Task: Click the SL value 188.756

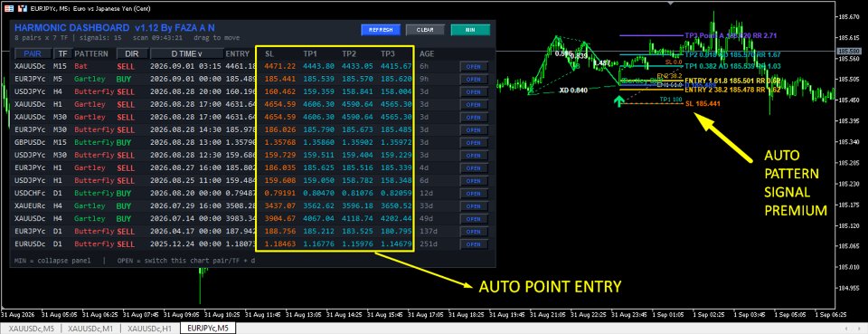Action: pyautogui.click(x=279, y=232)
